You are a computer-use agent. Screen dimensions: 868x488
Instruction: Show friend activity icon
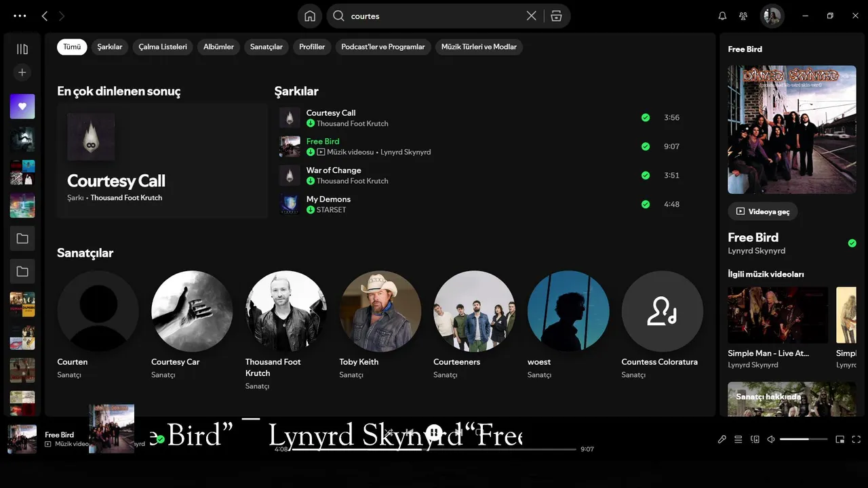point(744,16)
